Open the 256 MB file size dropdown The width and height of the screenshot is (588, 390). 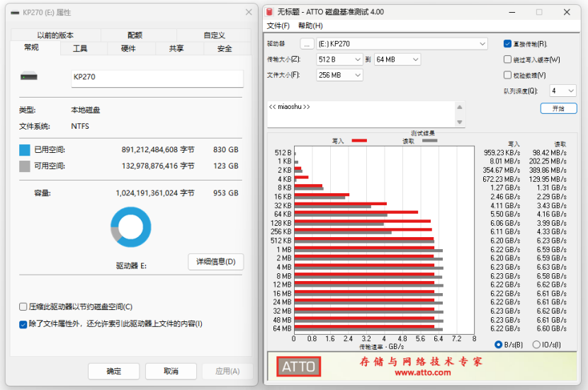(x=340, y=75)
